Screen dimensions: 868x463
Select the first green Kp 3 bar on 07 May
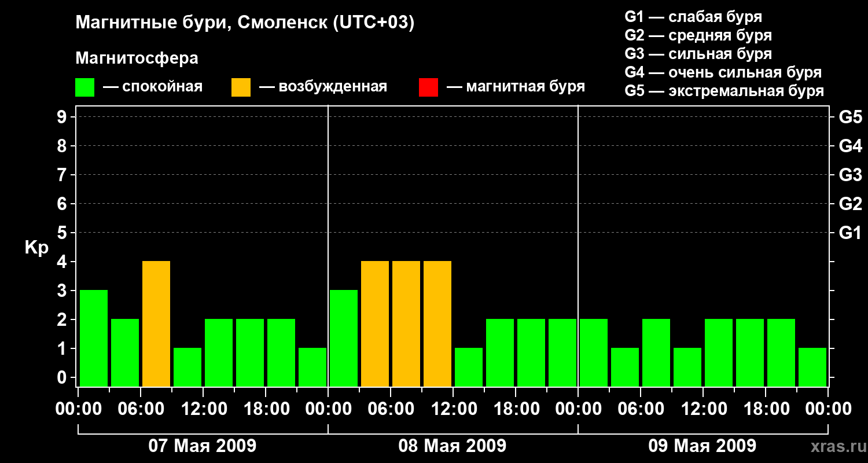94,338
